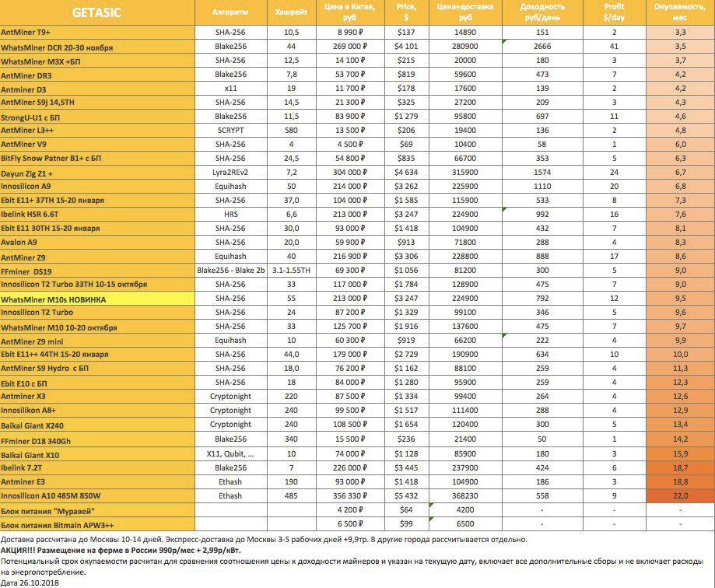Image resolution: width=715 pixels, height=588 pixels.
Task: Select the Antminer X3 name cell
Action: pos(97,397)
